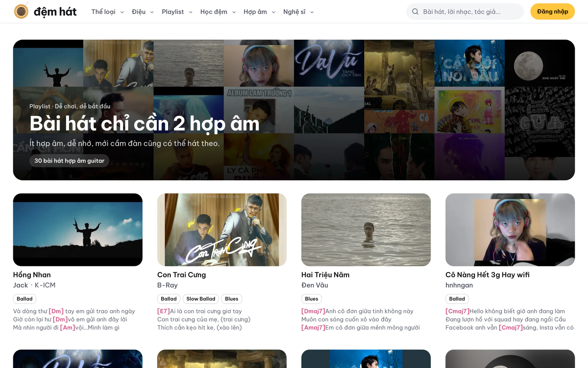
Task: Open Cô Nàng Hết 3g Hay wifi thumbnail
Action: coord(510,230)
